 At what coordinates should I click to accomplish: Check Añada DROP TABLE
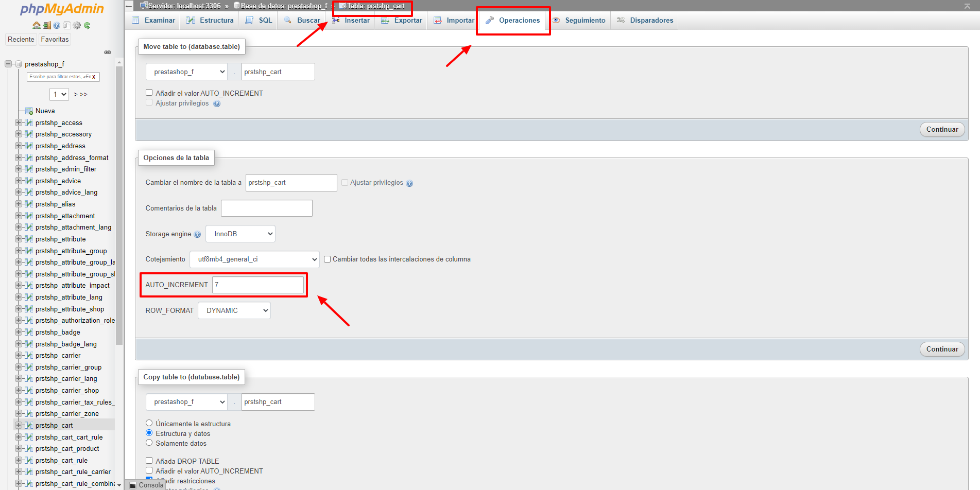point(149,461)
